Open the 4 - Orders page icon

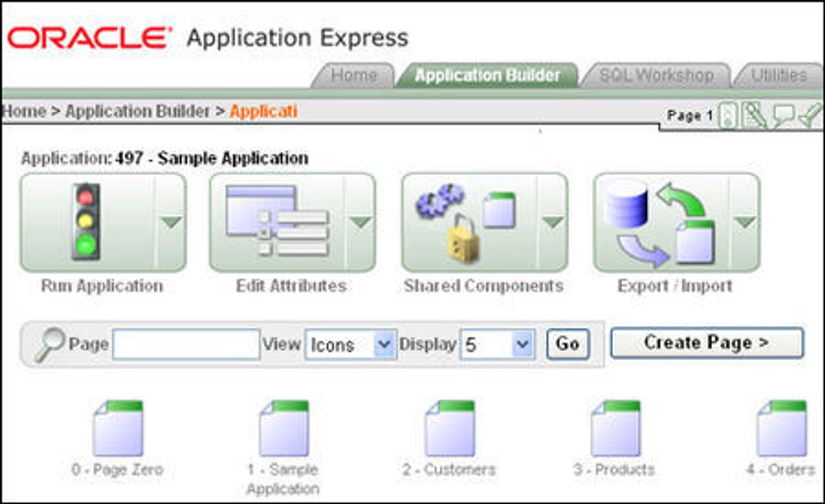782,428
